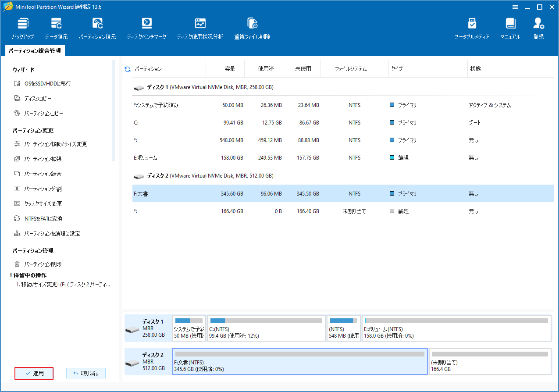Screen dimensions: 559x392
Task: Launch データ復元 data recovery
Action: pyautogui.click(x=56, y=27)
